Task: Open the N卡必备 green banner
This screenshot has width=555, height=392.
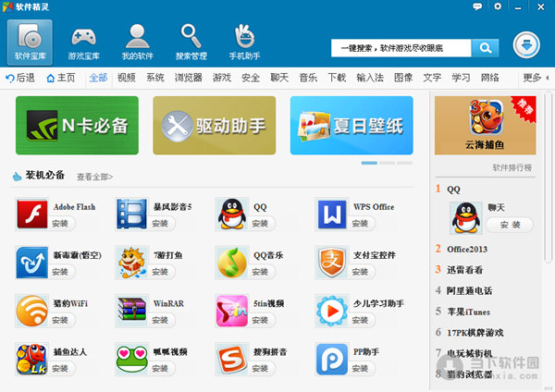Action: 77,125
